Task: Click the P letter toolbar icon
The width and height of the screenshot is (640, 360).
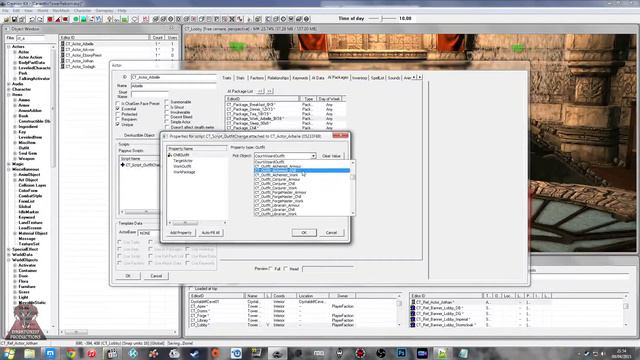Action: point(217,19)
